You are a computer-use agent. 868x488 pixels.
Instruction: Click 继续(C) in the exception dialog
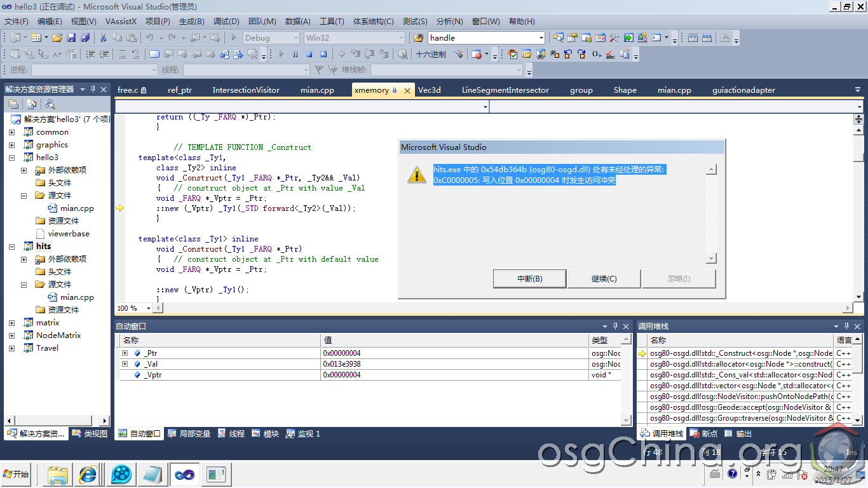point(604,279)
